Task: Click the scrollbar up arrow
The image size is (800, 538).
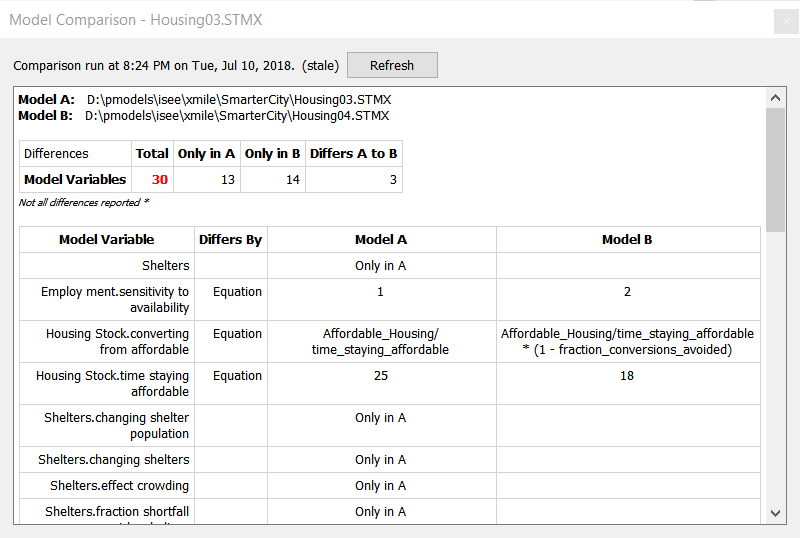Action: pyautogui.click(x=776, y=97)
